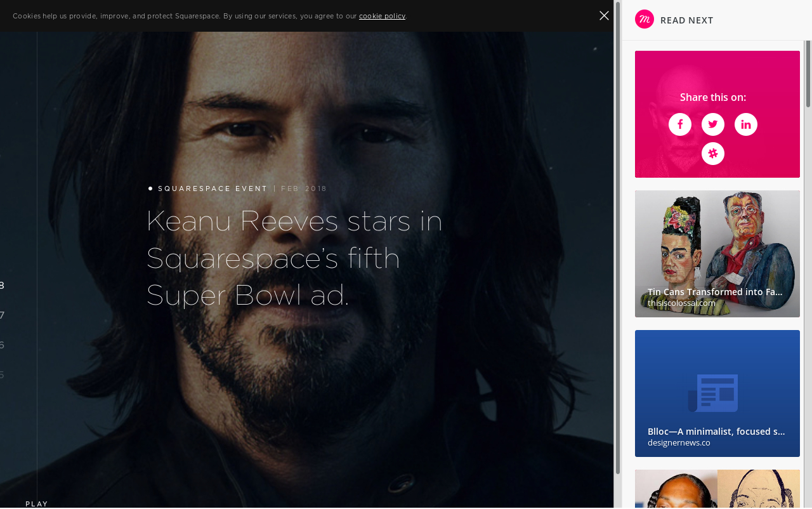Open the Tin Cans Transformed article thumbnail
The height and width of the screenshot is (509, 812).
tap(717, 241)
